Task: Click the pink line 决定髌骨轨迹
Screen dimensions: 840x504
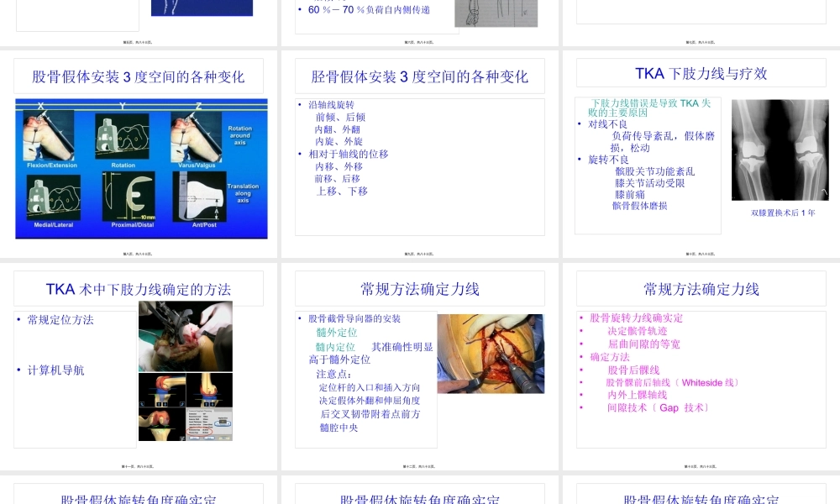Action: tap(637, 331)
